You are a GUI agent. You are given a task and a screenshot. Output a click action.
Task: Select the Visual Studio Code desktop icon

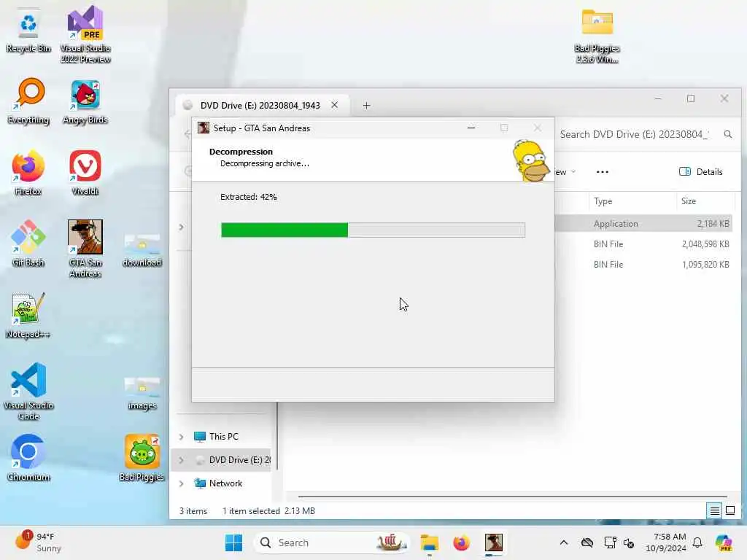coord(28,392)
